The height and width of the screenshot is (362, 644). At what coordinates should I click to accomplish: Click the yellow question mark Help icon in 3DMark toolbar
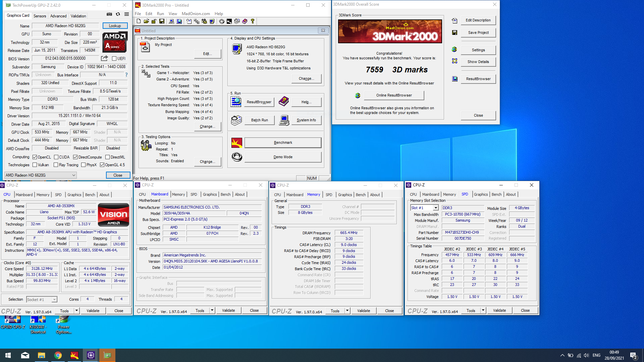[253, 21]
